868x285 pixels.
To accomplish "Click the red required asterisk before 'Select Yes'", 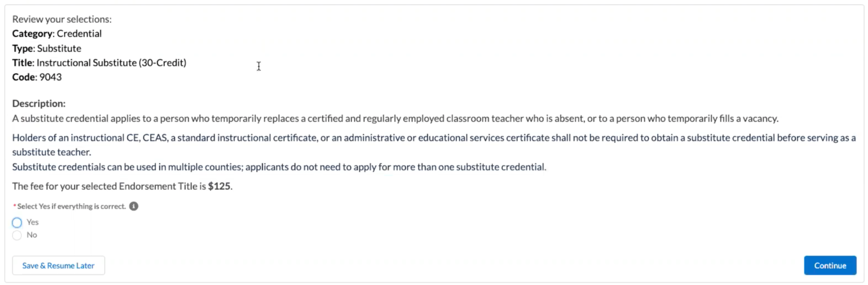I will [15, 206].
